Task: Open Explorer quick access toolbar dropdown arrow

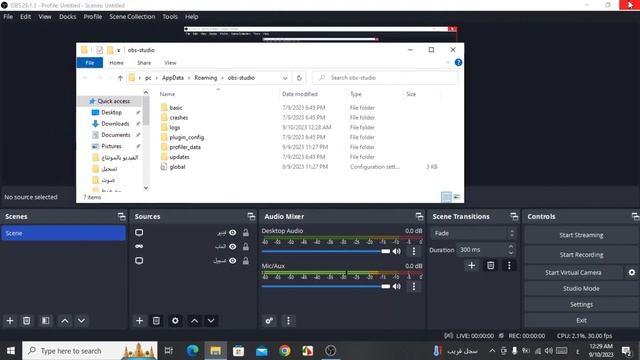Action: (119, 50)
